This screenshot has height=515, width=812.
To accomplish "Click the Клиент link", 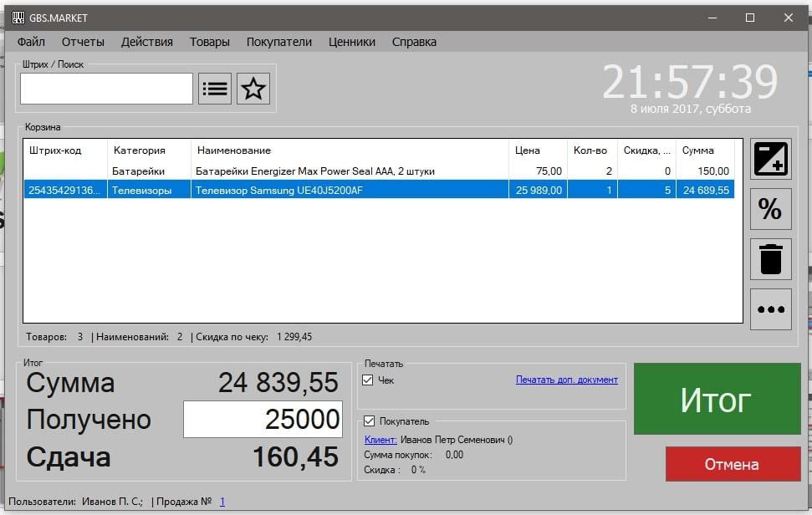I will point(380,439).
